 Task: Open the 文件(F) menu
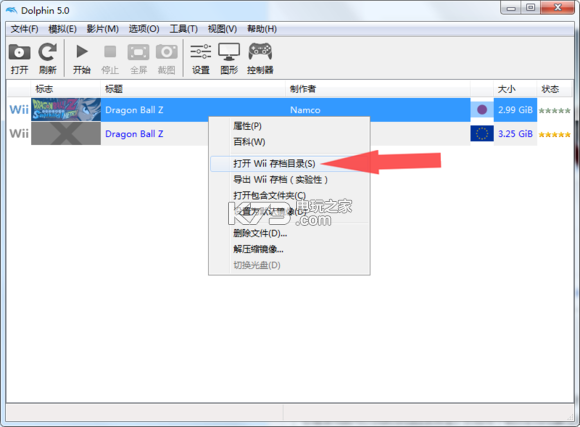point(24,29)
